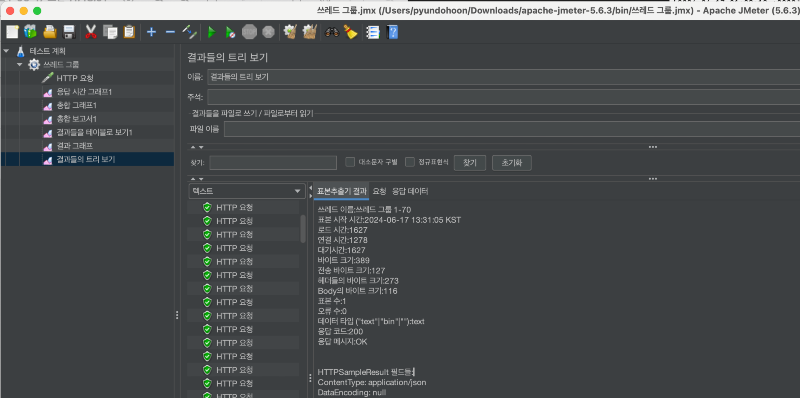Select 결과들의 트리 보기 in tree
This screenshot has height=398, width=800.
click(85, 159)
